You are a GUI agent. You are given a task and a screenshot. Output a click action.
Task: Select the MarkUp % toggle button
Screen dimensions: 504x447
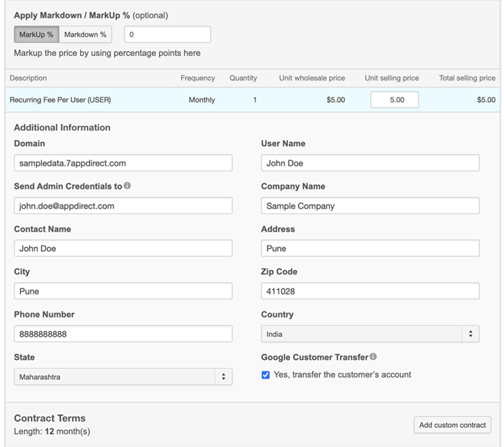point(36,34)
